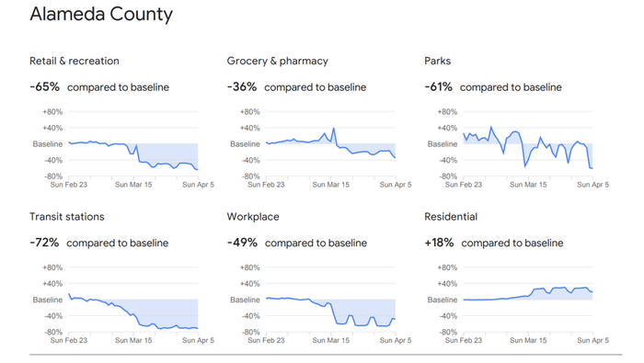Click the -80% label on Transit chart
644x363 pixels.
53,332
